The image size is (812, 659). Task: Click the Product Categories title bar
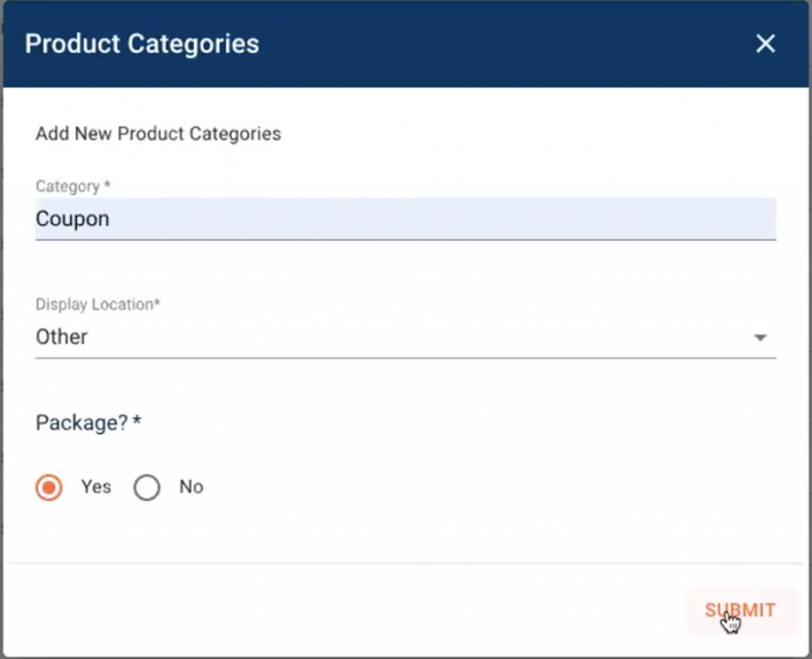coord(141,44)
